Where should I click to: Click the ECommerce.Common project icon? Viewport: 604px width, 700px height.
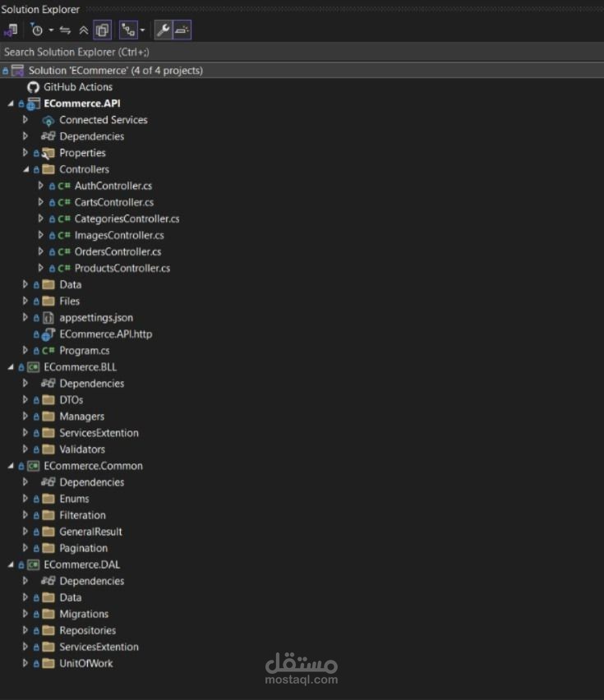[x=33, y=466]
